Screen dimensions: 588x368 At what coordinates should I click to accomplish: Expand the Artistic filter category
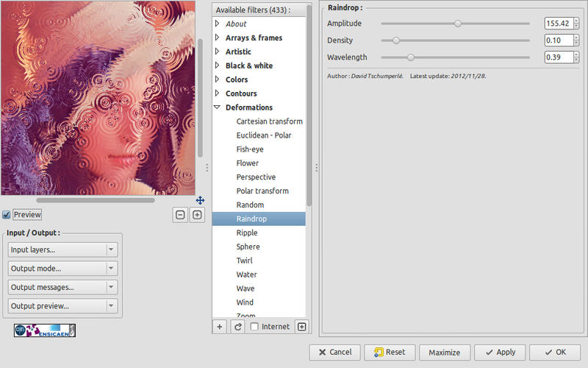pyautogui.click(x=218, y=52)
